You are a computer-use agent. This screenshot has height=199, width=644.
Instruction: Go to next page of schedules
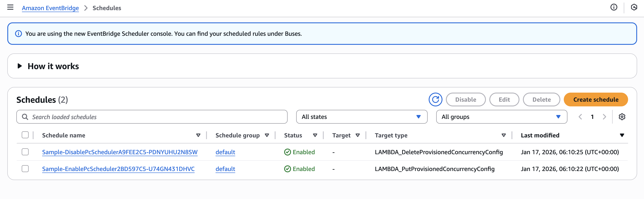[604, 117]
